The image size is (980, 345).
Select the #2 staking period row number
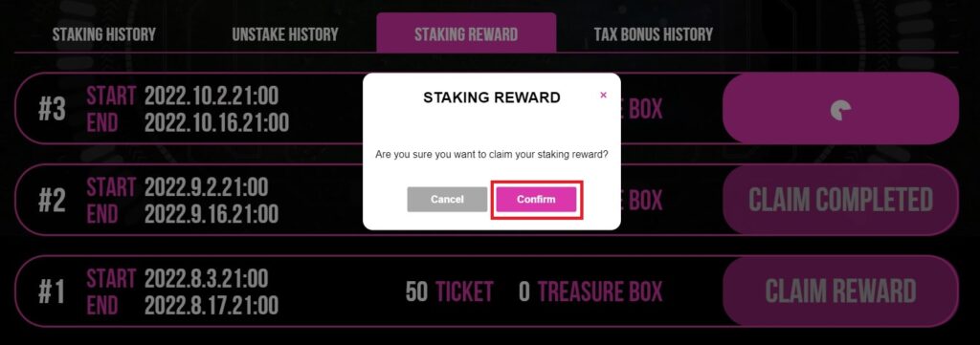click(x=52, y=201)
